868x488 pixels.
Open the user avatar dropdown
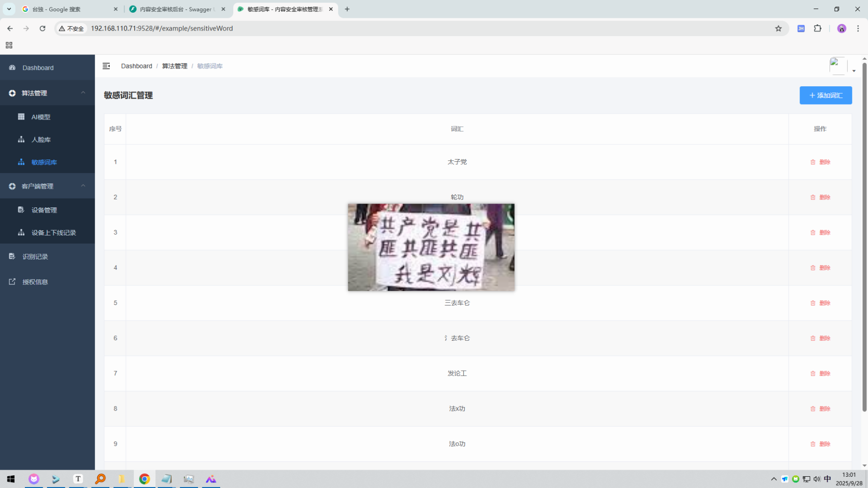click(x=842, y=67)
